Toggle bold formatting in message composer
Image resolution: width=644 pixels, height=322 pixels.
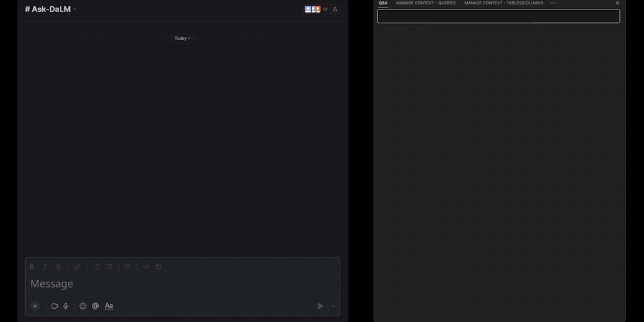[32, 267]
